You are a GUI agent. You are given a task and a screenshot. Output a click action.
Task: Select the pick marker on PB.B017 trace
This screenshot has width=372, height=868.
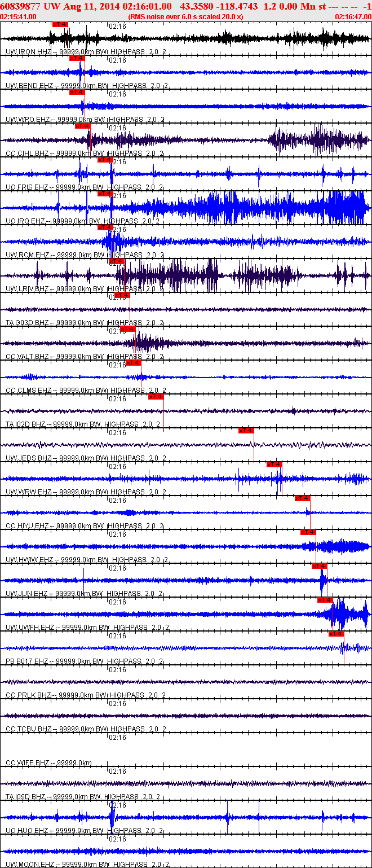(x=336, y=634)
